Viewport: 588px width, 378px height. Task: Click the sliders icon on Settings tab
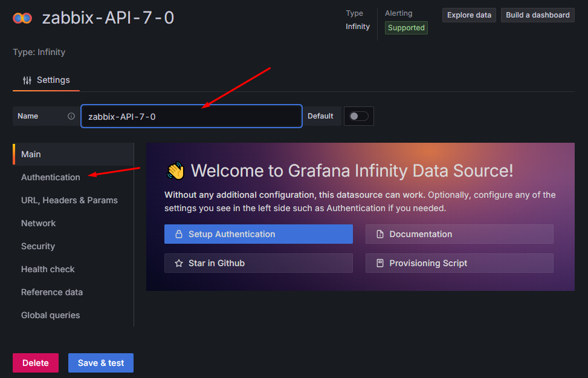point(27,80)
